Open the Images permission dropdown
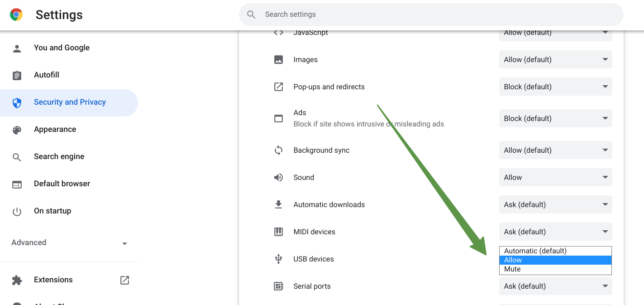Screen dimensions: 644x305 pos(555,60)
